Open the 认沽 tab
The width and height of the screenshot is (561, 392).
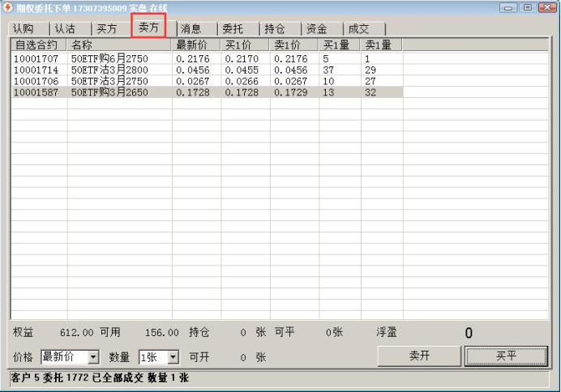(x=66, y=28)
